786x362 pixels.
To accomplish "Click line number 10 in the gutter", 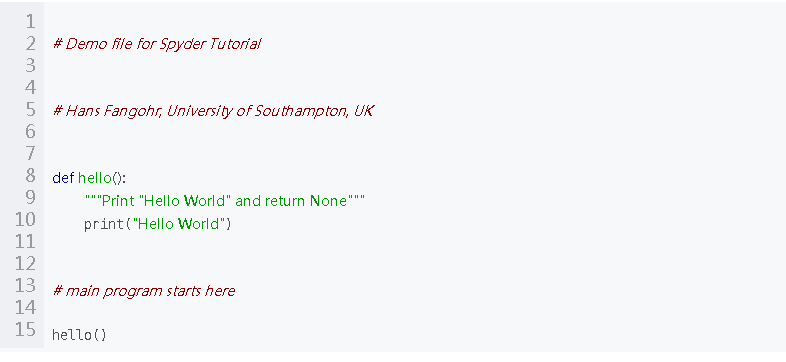I will tap(26, 219).
